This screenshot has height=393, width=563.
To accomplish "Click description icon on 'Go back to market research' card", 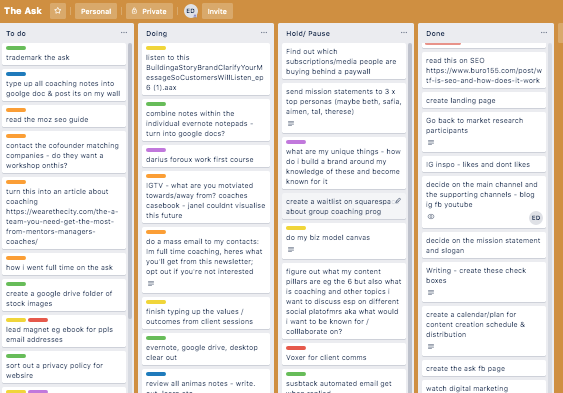I will [431, 142].
